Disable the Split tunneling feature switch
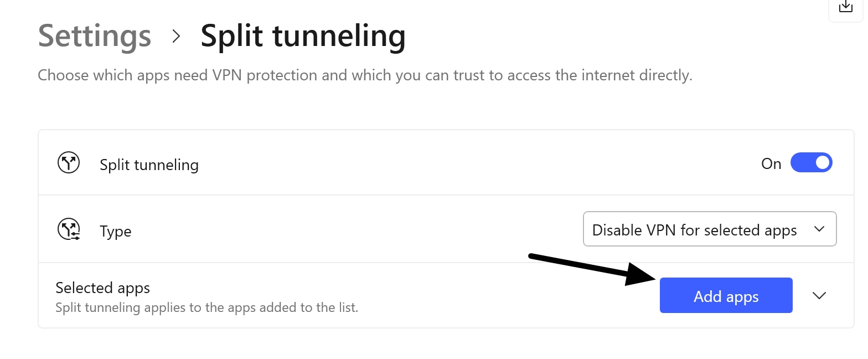 click(x=812, y=162)
